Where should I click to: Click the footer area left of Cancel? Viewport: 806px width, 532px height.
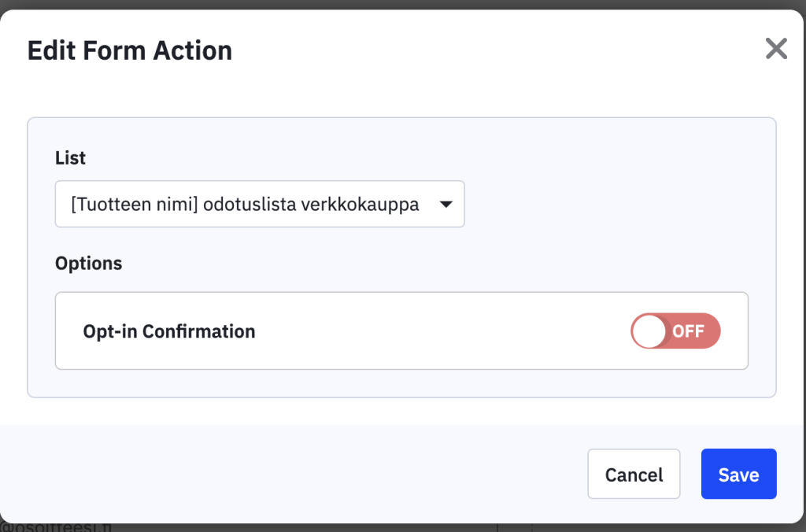click(299, 475)
